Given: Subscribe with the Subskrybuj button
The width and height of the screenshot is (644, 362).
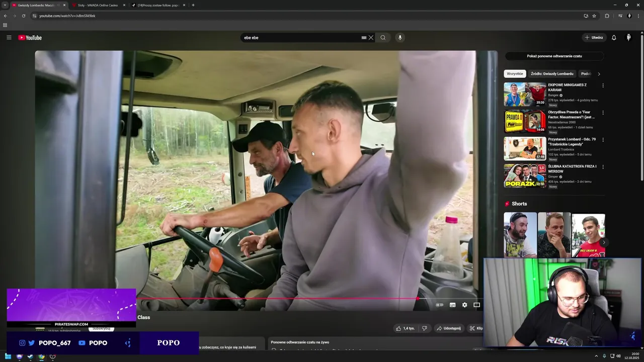Looking at the screenshot, I should (x=101, y=328).
